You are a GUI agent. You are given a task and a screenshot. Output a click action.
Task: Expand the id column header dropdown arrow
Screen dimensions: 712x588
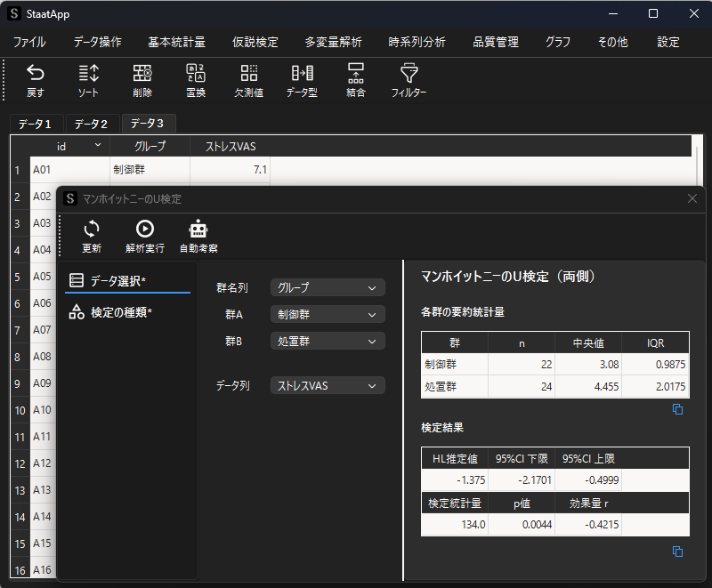98,145
